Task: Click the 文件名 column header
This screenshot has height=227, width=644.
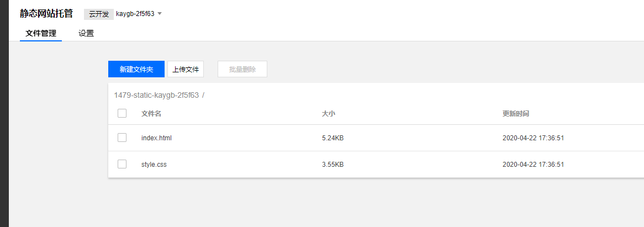Action: coord(151,114)
